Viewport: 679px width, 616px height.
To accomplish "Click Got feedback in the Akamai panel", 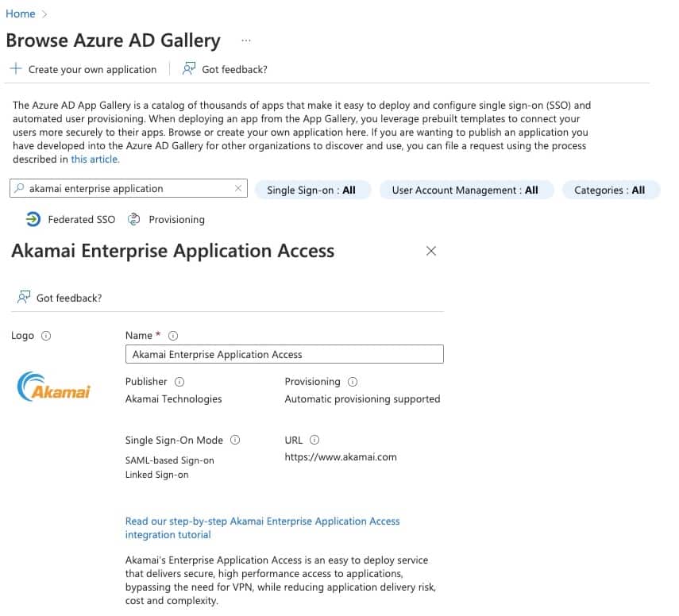I will tap(60, 298).
